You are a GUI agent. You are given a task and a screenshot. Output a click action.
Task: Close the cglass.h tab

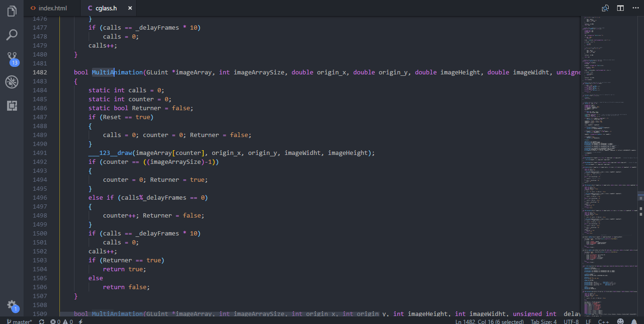[x=130, y=8]
